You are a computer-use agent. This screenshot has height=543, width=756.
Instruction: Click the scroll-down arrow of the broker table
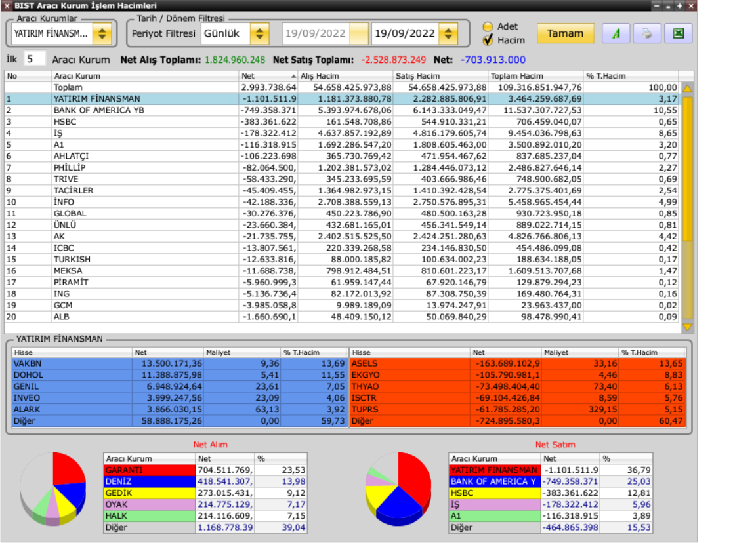pyautogui.click(x=688, y=327)
